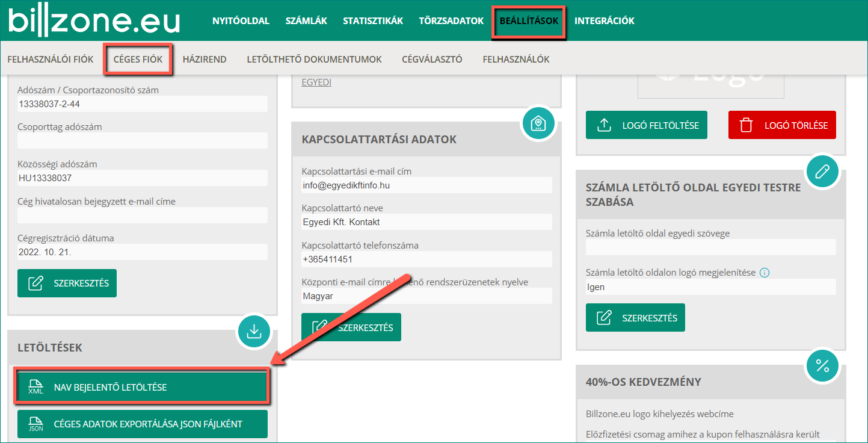Open the HÁZIREND tab
The height and width of the screenshot is (443, 868).
205,59
